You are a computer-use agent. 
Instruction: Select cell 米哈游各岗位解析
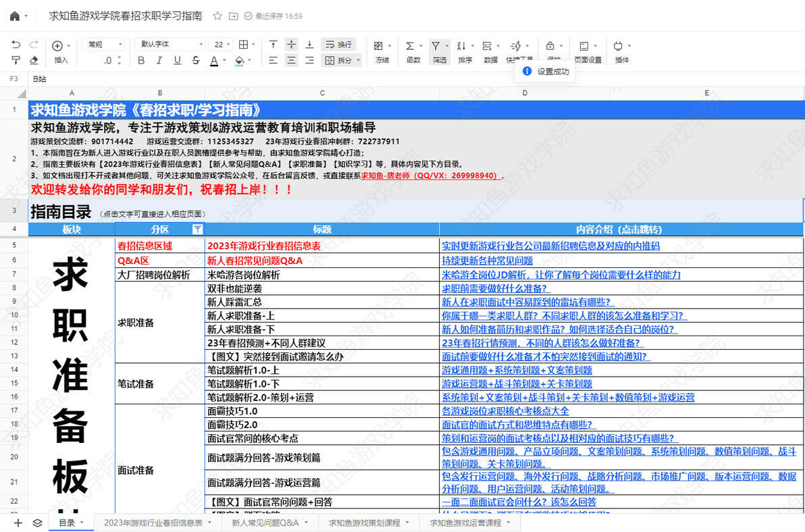point(322,275)
